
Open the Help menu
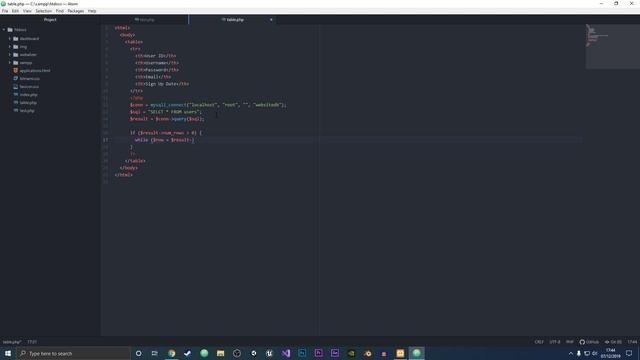pyautogui.click(x=92, y=11)
